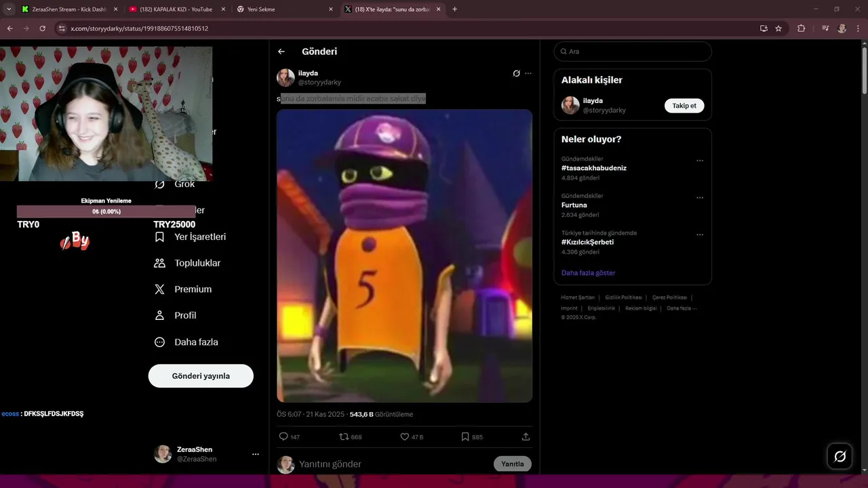Open Grok in the sidebar
Viewport: 868px width, 488px height.
point(174,184)
